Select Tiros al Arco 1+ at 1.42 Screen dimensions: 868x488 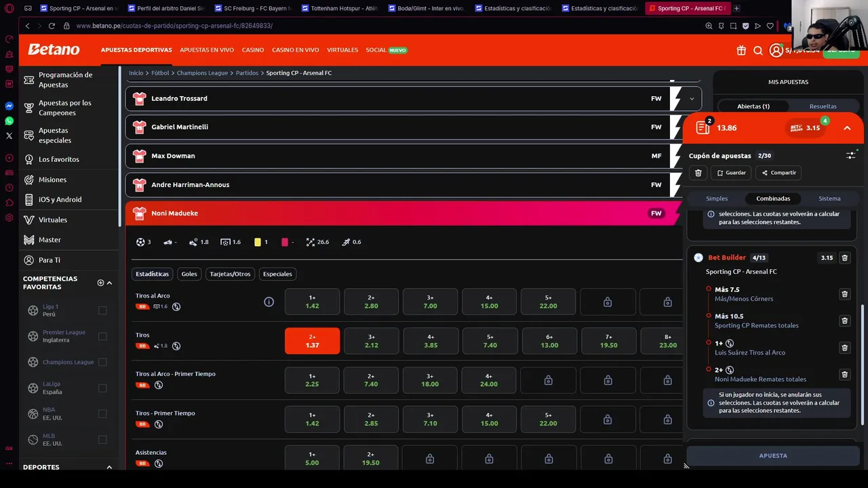312,302
